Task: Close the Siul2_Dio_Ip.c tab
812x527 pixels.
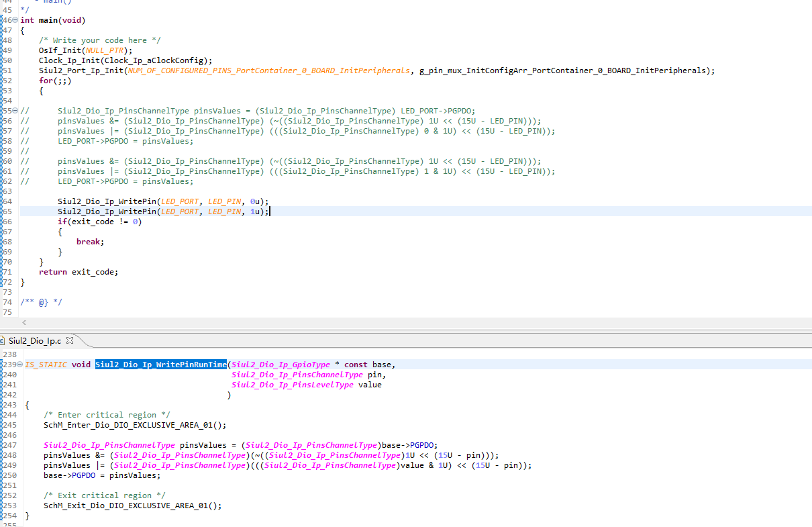Action: 69,340
